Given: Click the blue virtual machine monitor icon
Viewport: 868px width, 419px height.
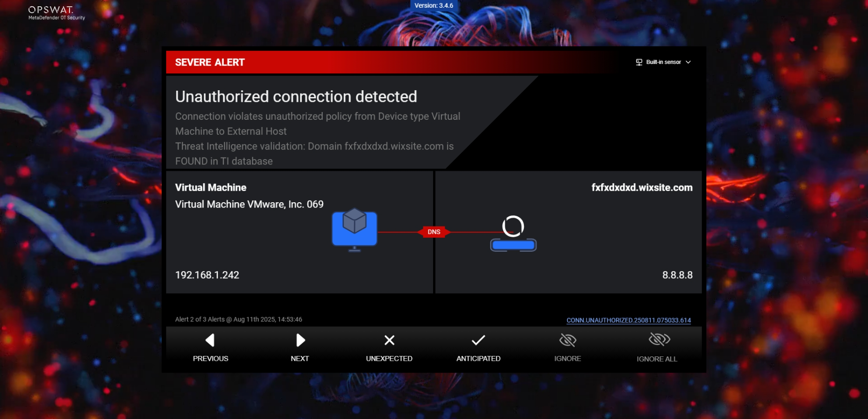Looking at the screenshot, I should 354,230.
